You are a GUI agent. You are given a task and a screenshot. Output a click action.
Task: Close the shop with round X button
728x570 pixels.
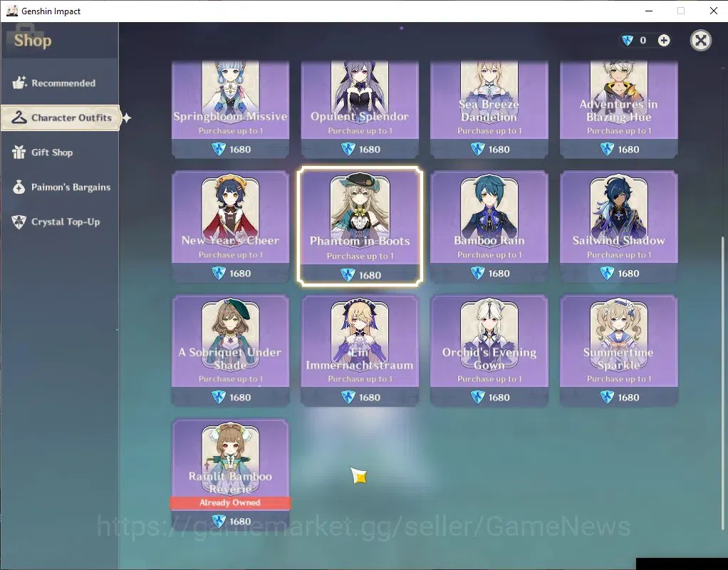[701, 41]
